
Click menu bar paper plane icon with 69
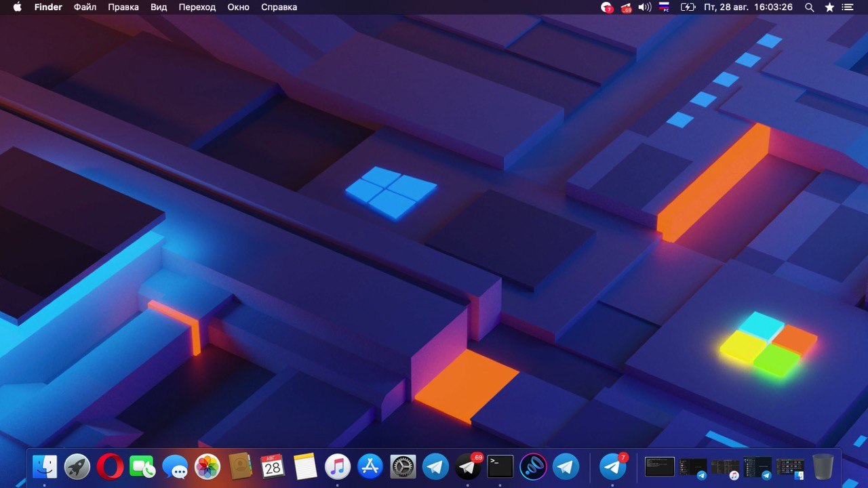coord(626,7)
